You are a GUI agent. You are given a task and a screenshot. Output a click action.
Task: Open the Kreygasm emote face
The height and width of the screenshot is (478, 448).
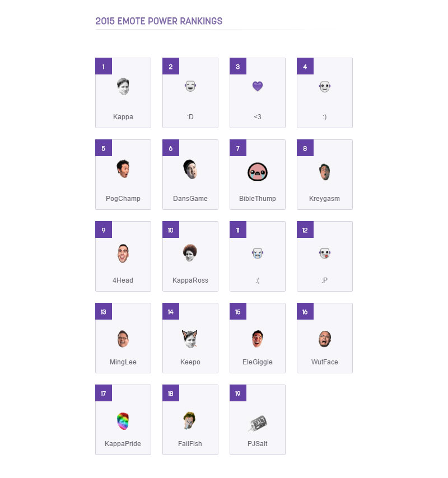[x=325, y=172]
